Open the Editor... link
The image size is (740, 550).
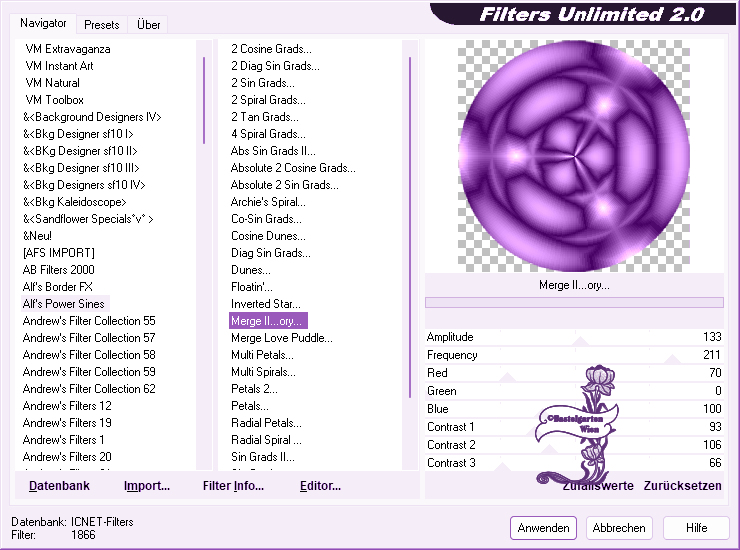click(320, 486)
